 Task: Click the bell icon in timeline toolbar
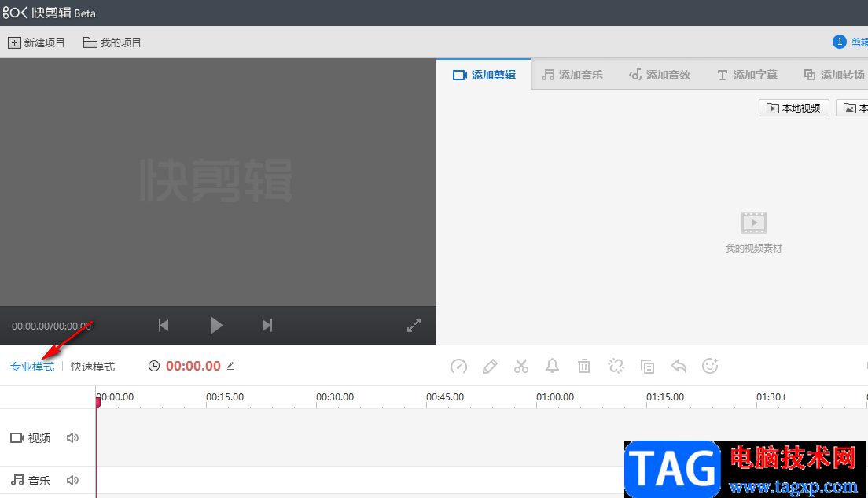(x=553, y=366)
